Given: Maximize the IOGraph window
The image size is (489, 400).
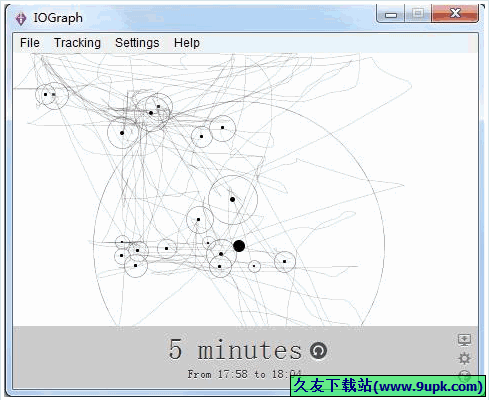Looking at the screenshot, I should [418, 14].
